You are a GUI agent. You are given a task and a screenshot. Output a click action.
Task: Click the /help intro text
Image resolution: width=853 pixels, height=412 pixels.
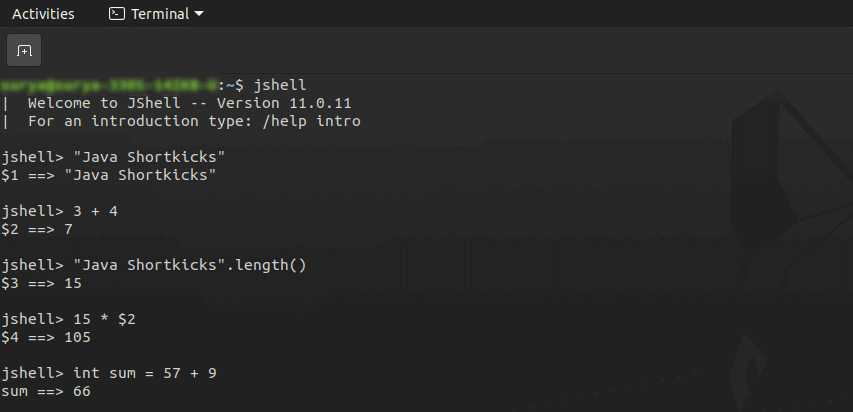(x=311, y=121)
